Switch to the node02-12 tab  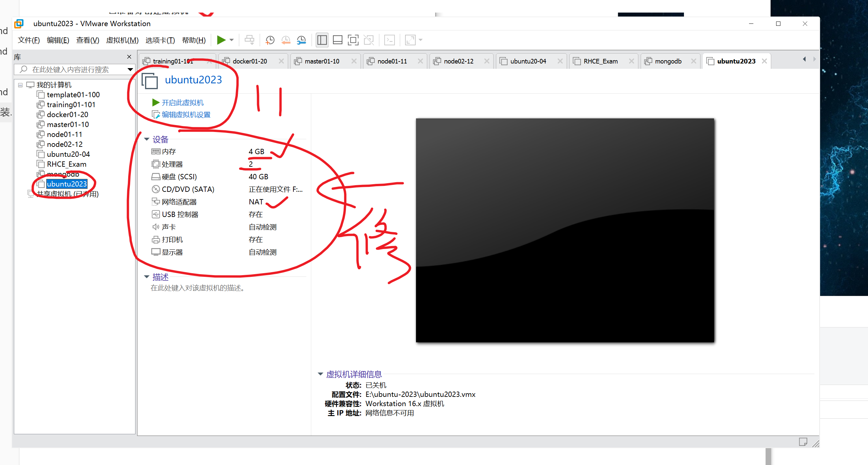tap(458, 61)
